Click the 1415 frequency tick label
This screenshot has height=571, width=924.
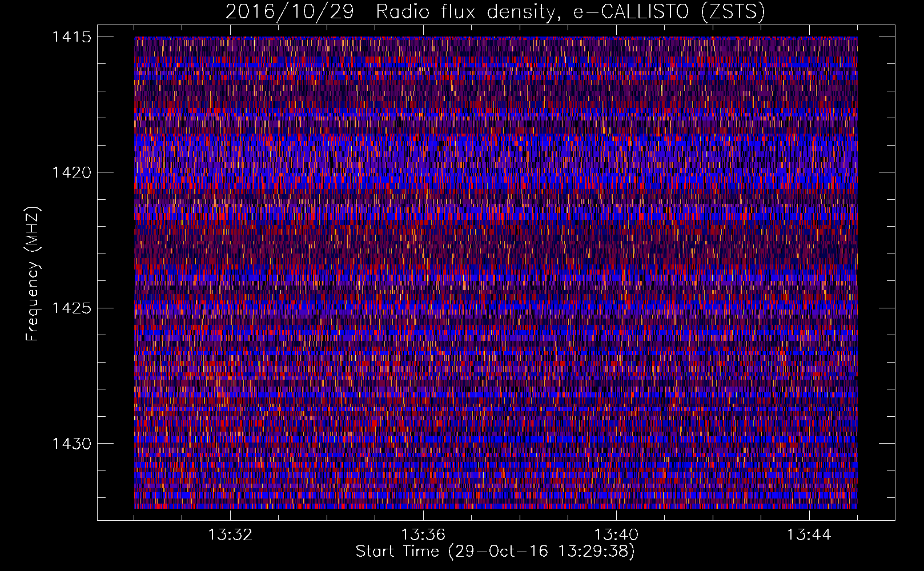72,37
